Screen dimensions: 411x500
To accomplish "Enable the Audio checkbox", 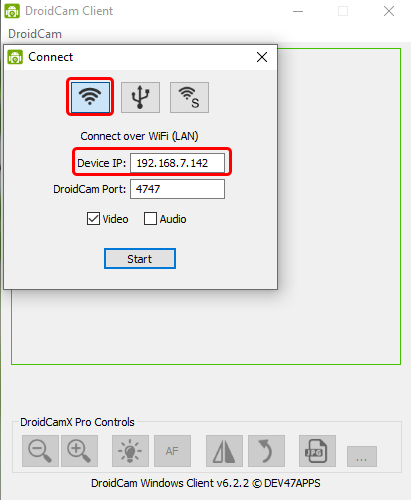I will pyautogui.click(x=150, y=219).
